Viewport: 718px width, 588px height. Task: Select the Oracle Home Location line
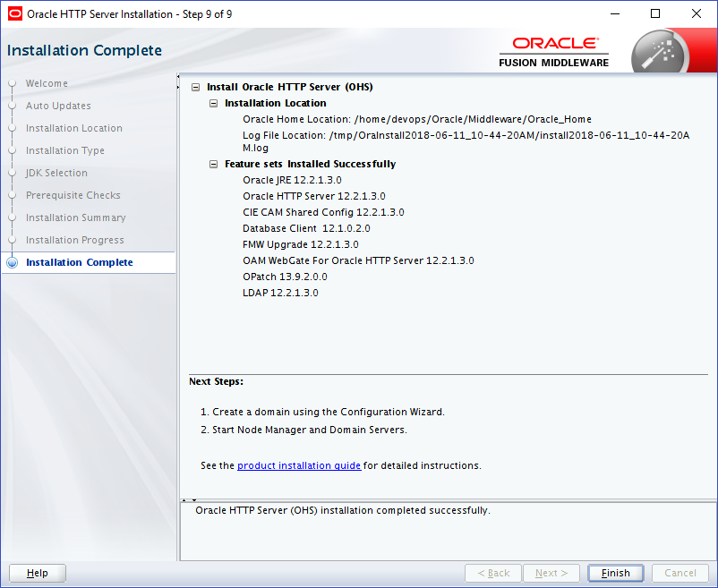[417, 119]
